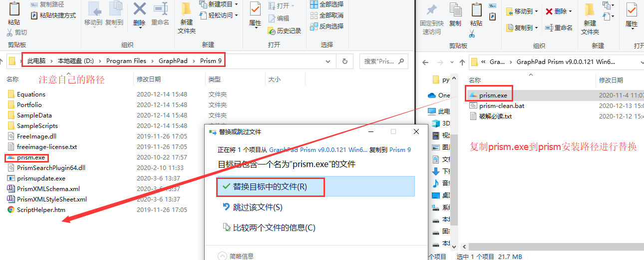Click 重命名 in right window ribbon
Viewport: 644px width, 260px height.
(x=559, y=27)
